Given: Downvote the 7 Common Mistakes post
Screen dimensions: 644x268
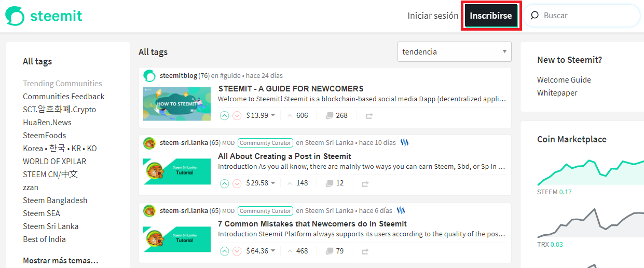Looking at the screenshot, I should 237,251.
